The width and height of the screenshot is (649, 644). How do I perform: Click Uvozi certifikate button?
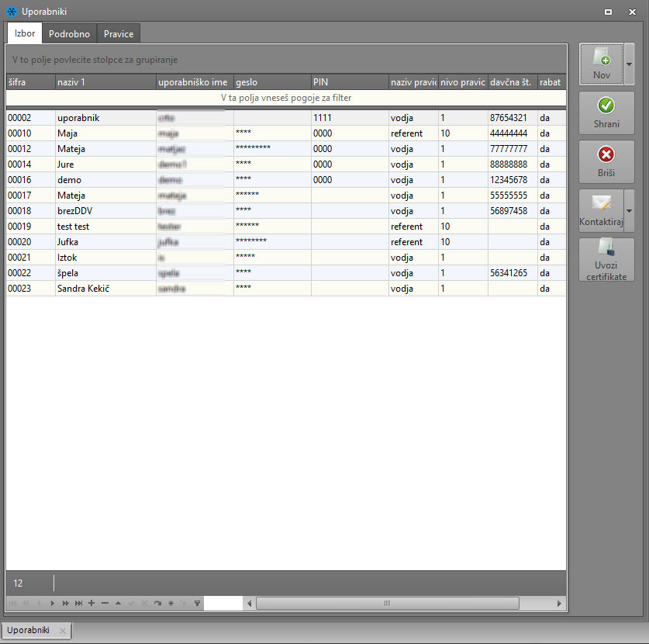point(606,260)
